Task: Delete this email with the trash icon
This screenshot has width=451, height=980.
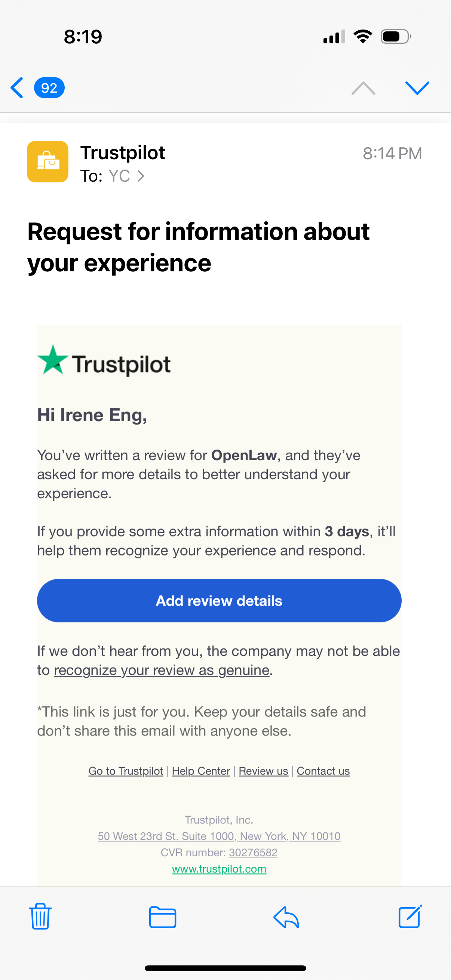Action: point(40,916)
